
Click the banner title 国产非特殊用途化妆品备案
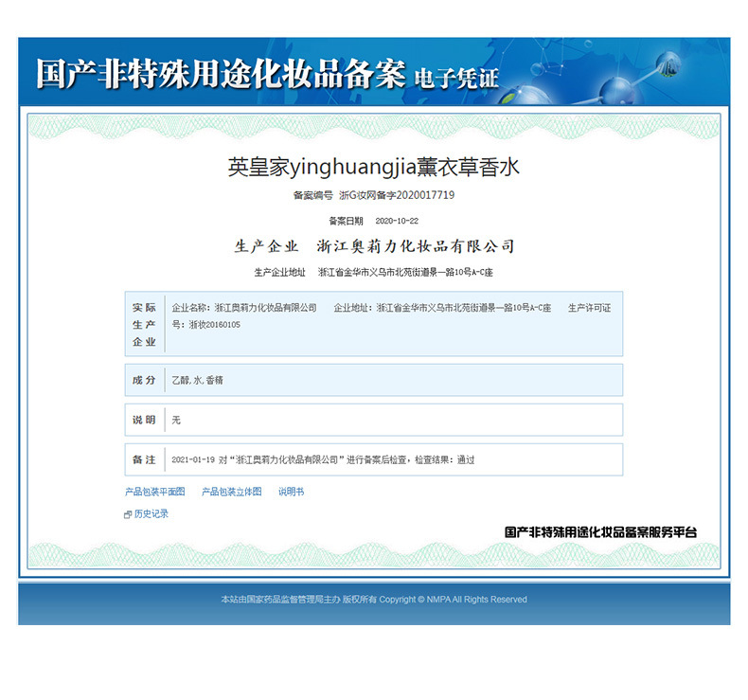221,74
